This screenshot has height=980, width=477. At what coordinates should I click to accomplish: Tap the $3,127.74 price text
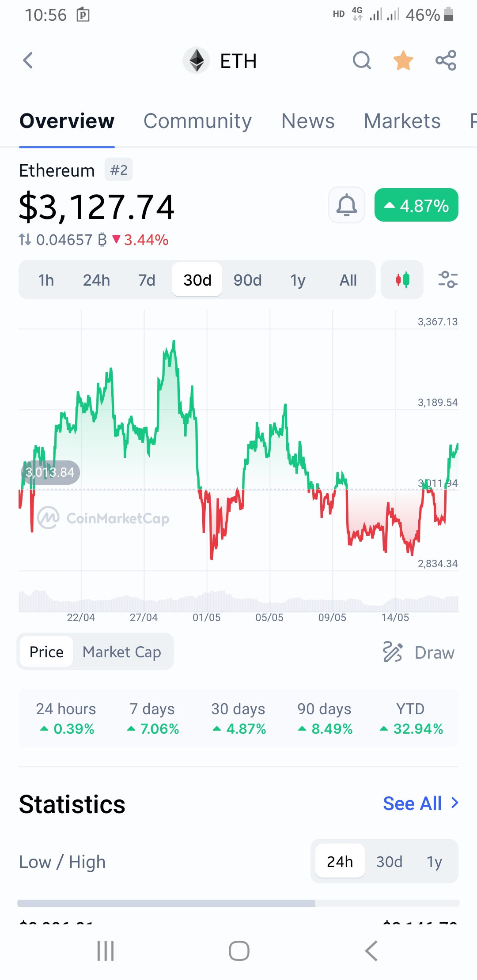pos(97,207)
